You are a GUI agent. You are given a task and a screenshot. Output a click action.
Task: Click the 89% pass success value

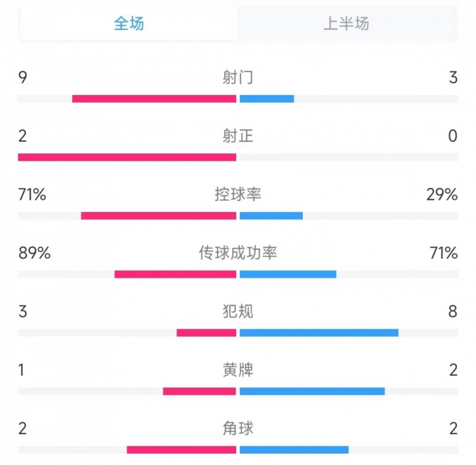[34, 253]
